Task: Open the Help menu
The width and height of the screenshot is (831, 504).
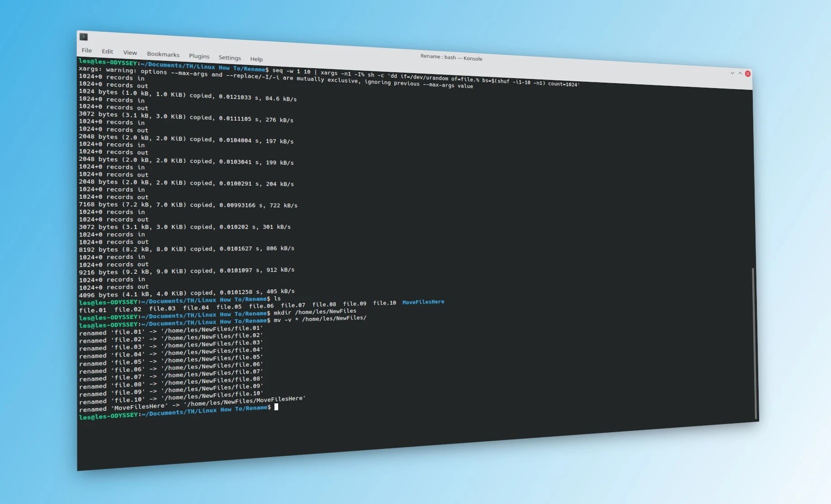Action: pyautogui.click(x=256, y=59)
